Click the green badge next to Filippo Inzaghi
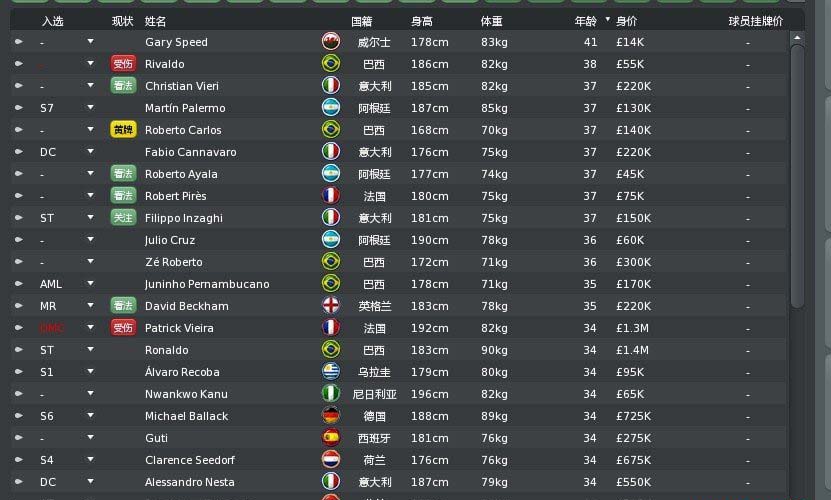This screenshot has width=831, height=500. tap(123, 217)
